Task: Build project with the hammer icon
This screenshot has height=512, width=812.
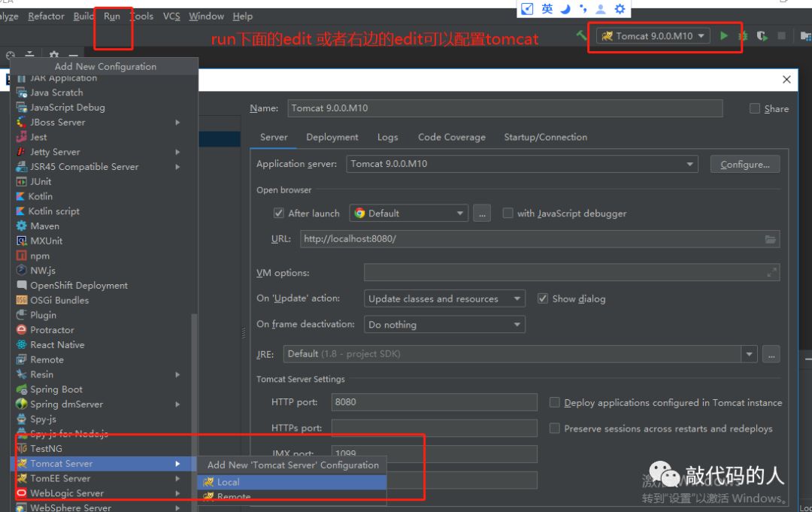Action: point(581,35)
